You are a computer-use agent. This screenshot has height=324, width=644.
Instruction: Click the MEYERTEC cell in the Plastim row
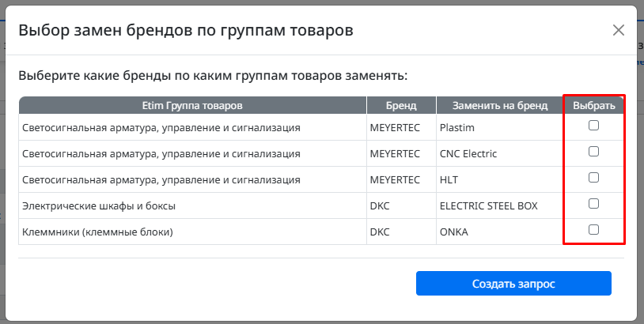401,127
